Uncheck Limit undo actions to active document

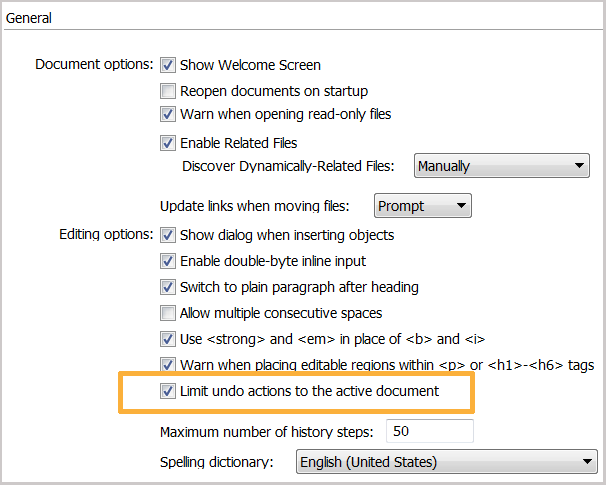pyautogui.click(x=167, y=391)
